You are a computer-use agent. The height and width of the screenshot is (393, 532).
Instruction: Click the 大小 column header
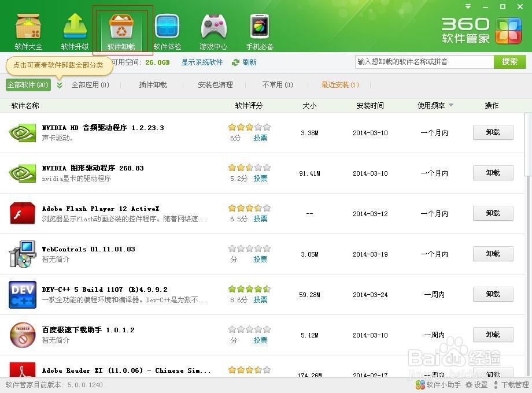(309, 105)
